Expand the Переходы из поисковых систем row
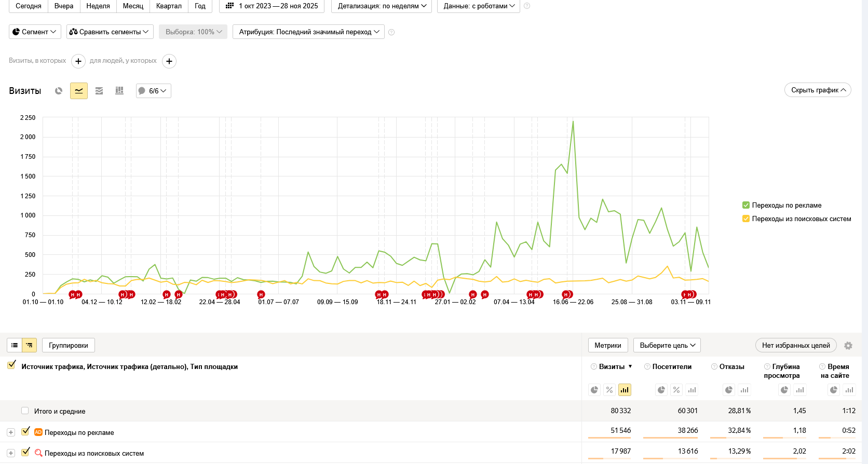Image resolution: width=868 pixels, height=464 pixels. (x=11, y=453)
